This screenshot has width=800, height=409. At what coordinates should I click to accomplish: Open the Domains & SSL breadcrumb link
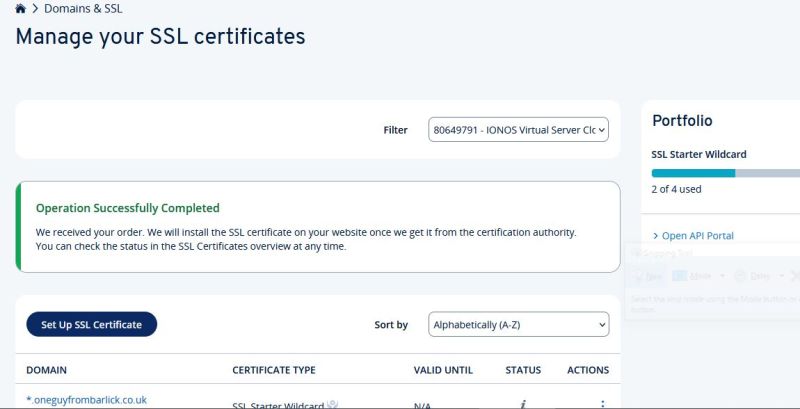pos(83,9)
